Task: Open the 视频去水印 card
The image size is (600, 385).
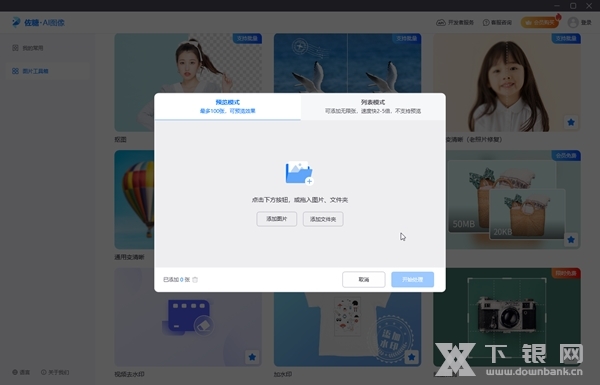Action: [188, 329]
